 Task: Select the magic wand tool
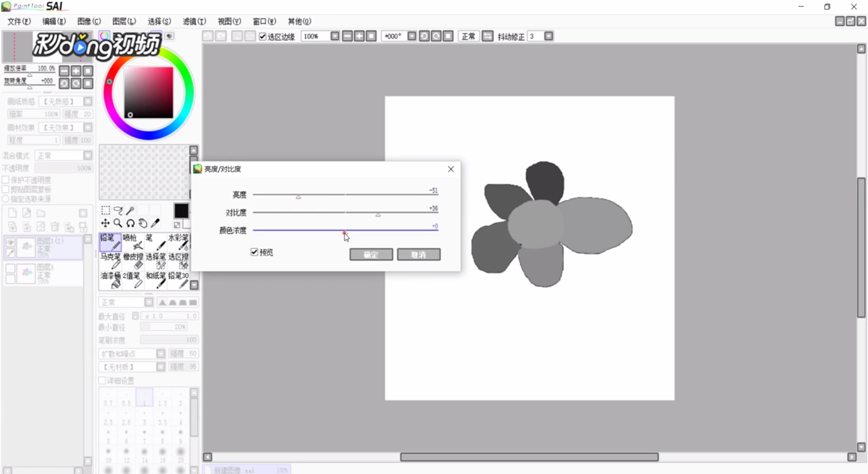tap(130, 210)
